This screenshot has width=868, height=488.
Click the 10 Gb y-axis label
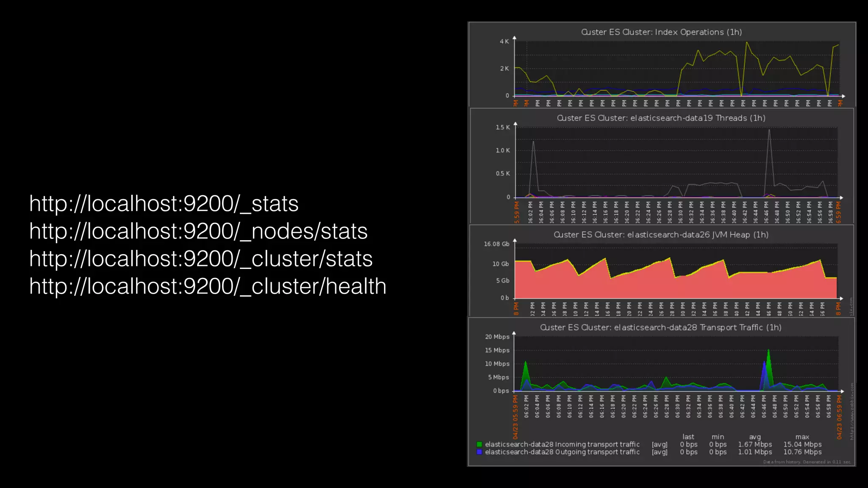[x=501, y=264]
